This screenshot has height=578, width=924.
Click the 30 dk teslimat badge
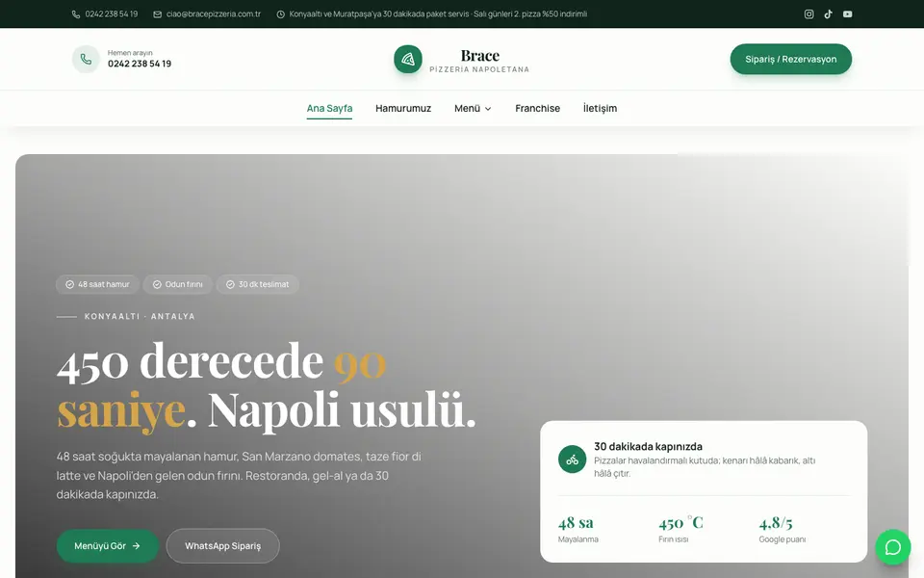point(258,284)
